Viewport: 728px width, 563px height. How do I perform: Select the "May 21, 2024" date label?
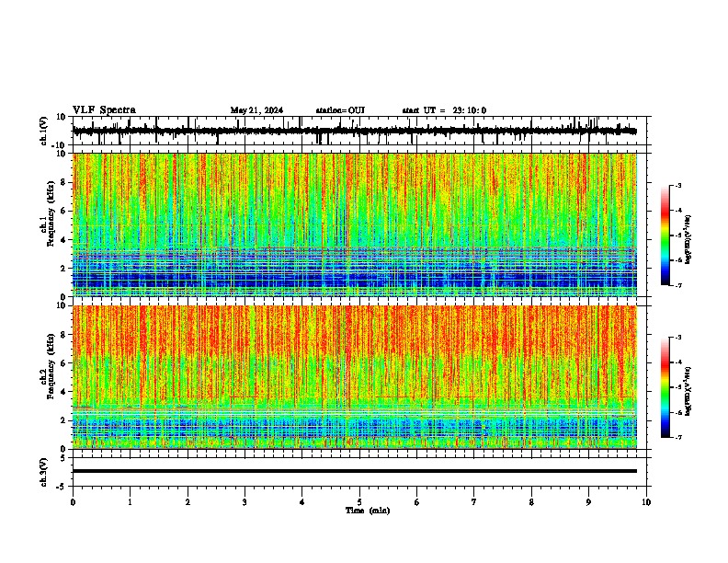point(256,110)
